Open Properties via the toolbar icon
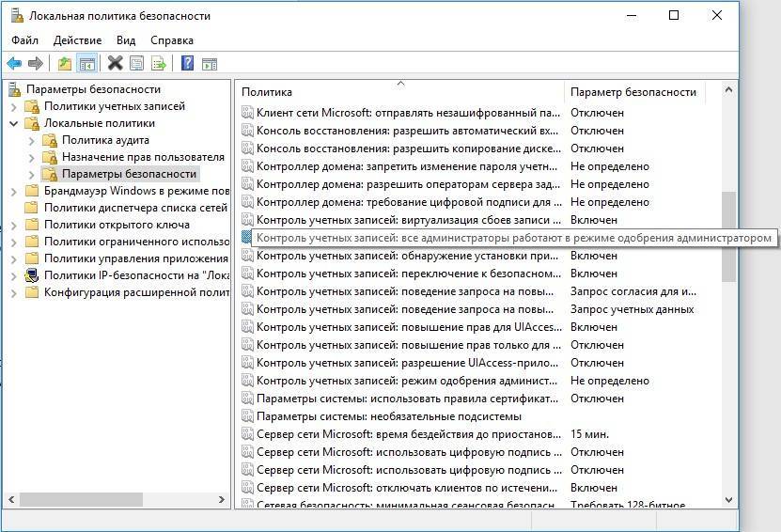The height and width of the screenshot is (532, 781). [x=137, y=63]
